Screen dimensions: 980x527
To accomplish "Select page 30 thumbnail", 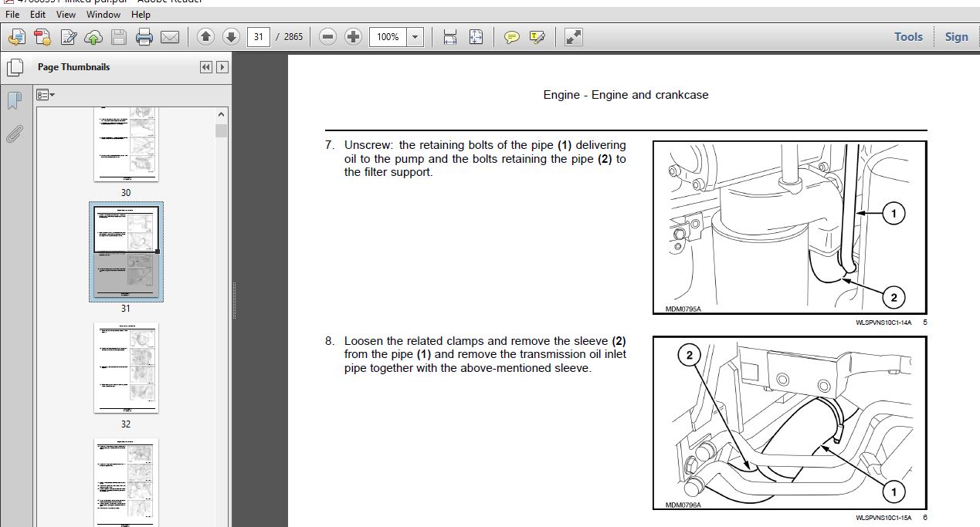I will click(x=126, y=145).
